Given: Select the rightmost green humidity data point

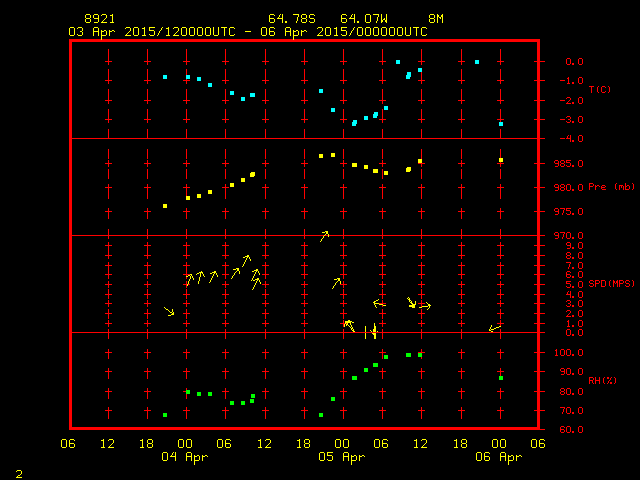Looking at the screenshot, I should tap(501, 377).
